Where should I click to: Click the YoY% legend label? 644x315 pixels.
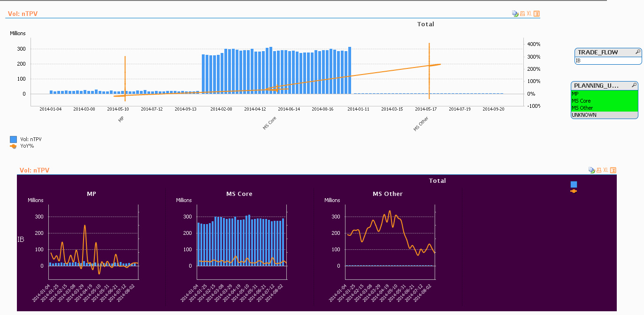pyautogui.click(x=27, y=146)
